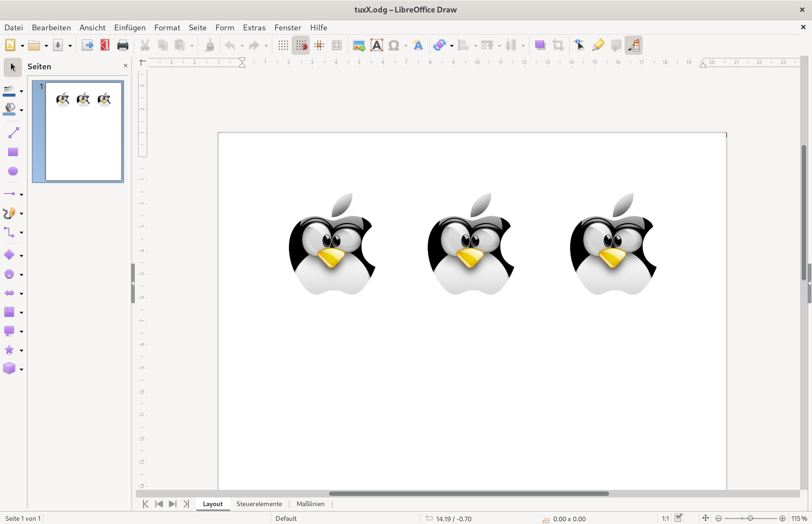Image resolution: width=812 pixels, height=524 pixels.
Task: Click the Print icon
Action: point(122,45)
